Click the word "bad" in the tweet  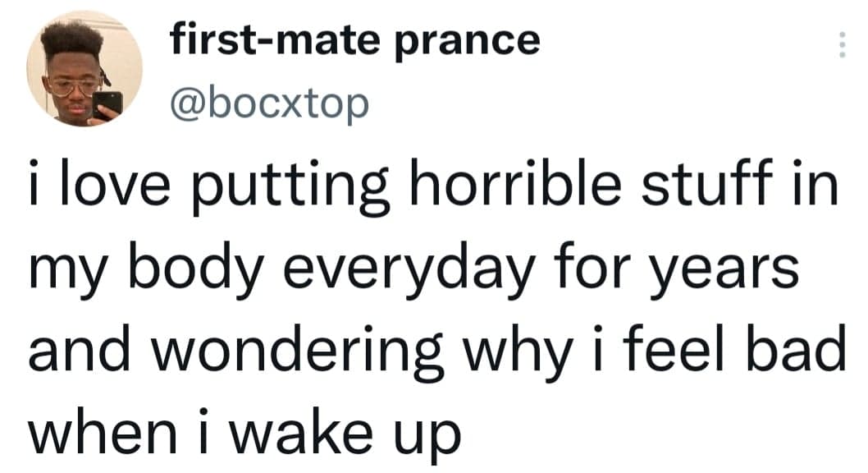point(795,349)
